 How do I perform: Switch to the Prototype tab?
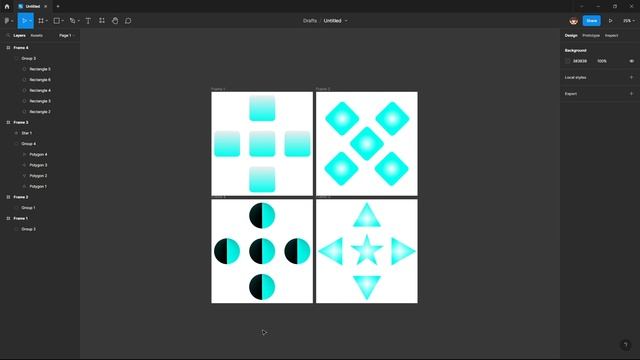pos(591,36)
